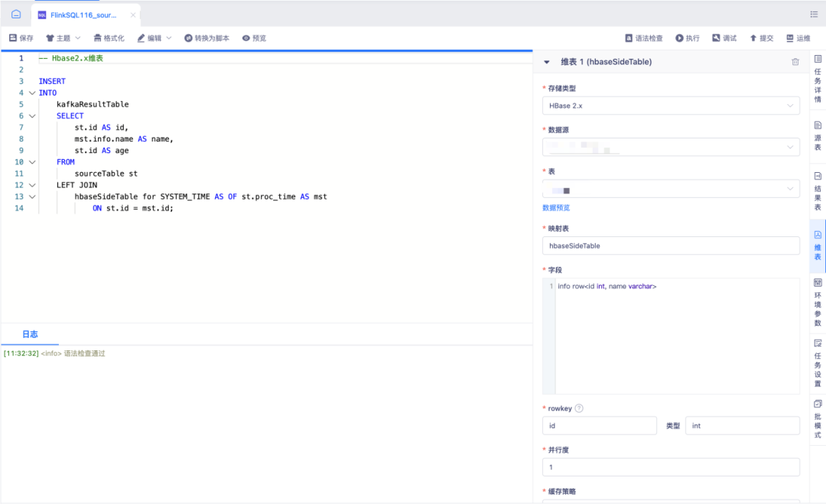
Task: Collapse code fold at line 13
Action: pyautogui.click(x=32, y=197)
